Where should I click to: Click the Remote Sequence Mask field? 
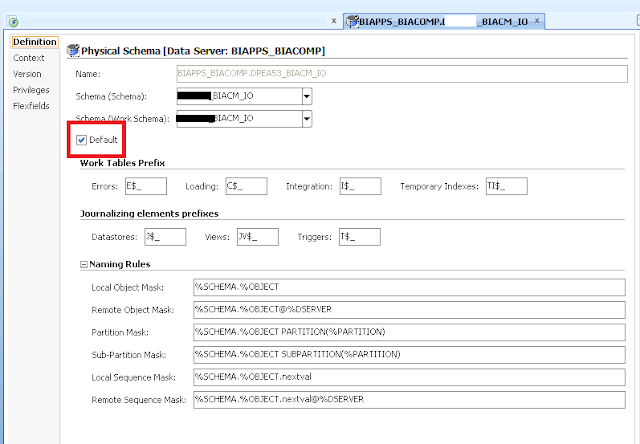tap(409, 400)
